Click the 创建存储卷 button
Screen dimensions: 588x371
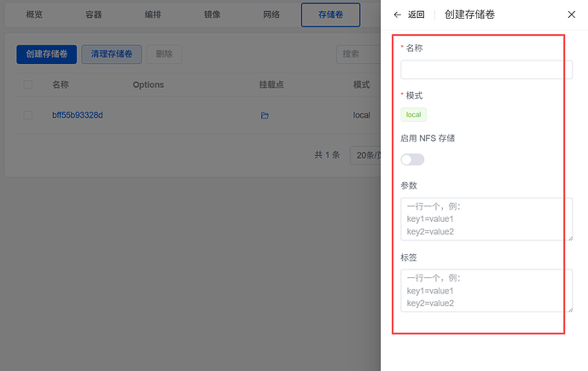47,55
